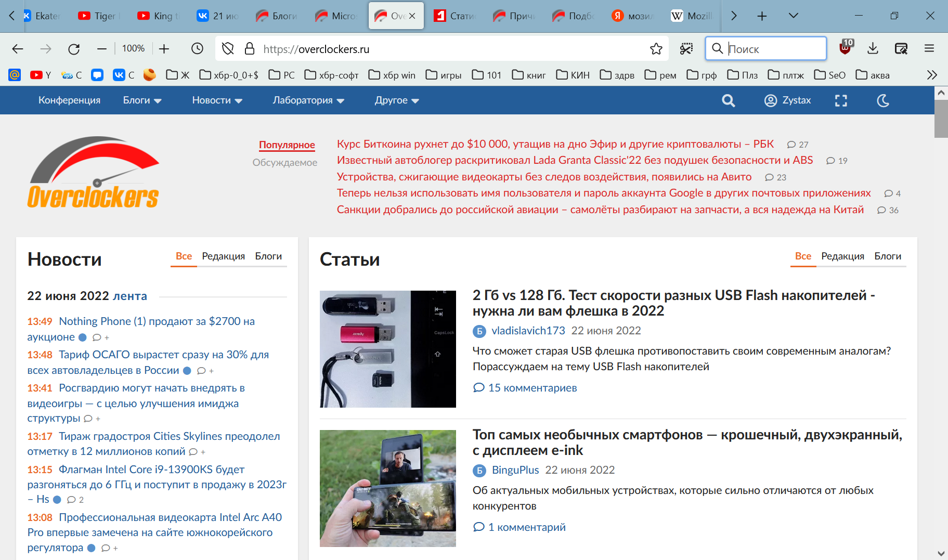
Task: List all tabs with the dropdown arrow
Action: pyautogui.click(x=794, y=16)
